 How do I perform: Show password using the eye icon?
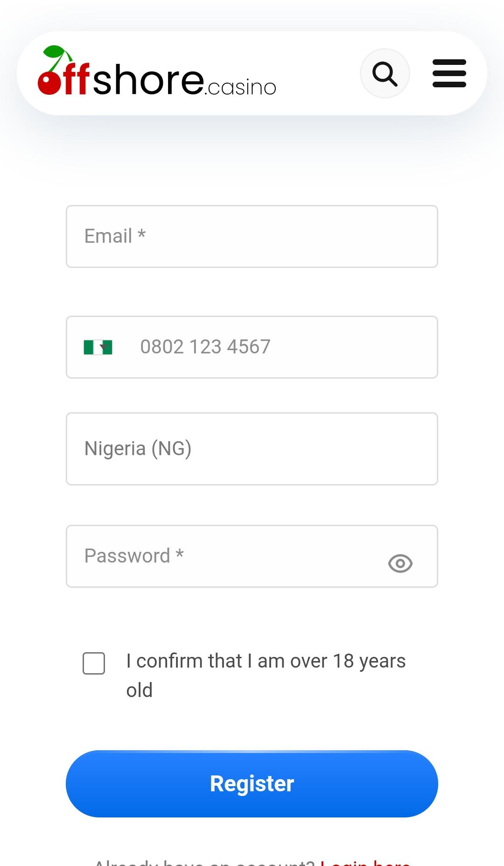click(400, 563)
